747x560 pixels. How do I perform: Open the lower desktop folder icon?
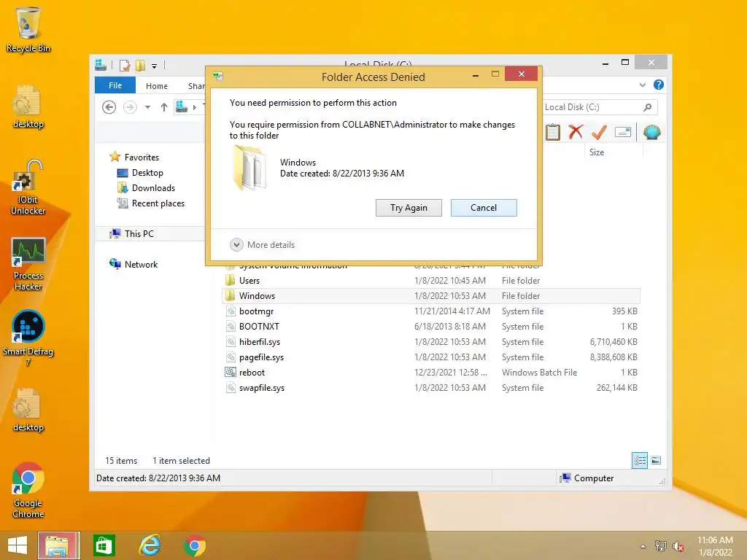pyautogui.click(x=28, y=411)
